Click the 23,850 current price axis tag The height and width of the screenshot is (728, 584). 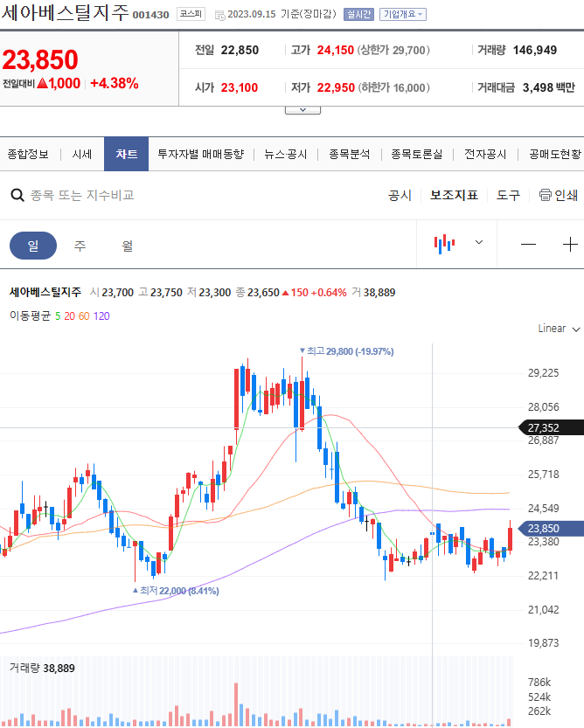click(x=551, y=529)
